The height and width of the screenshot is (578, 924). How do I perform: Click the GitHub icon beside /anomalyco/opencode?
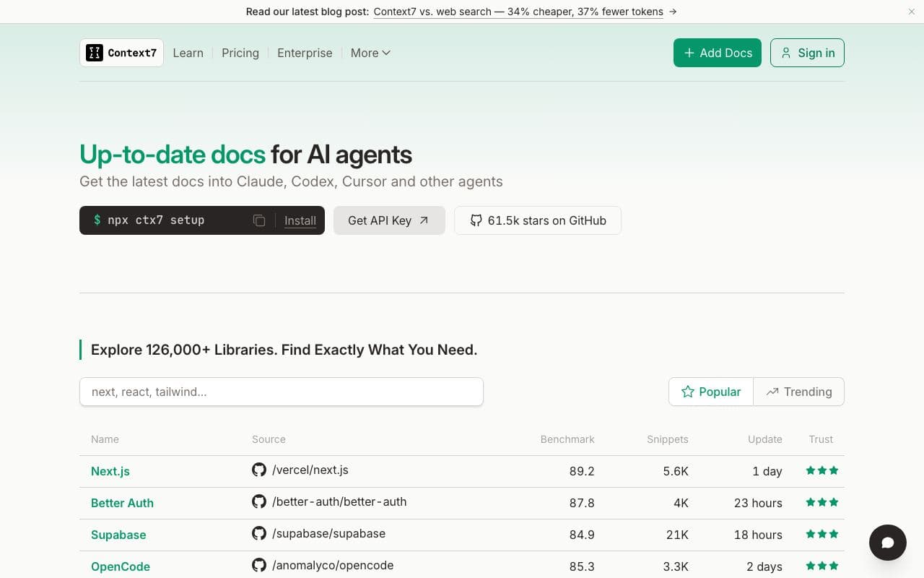259,565
